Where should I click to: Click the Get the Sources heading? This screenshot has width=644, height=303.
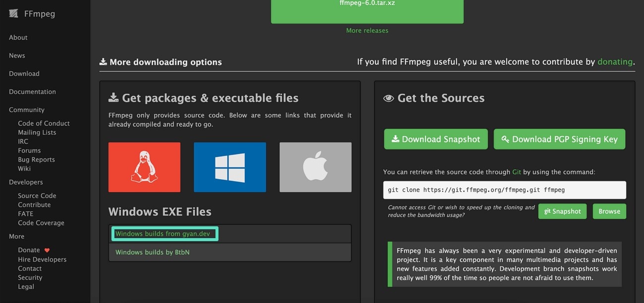(x=441, y=98)
